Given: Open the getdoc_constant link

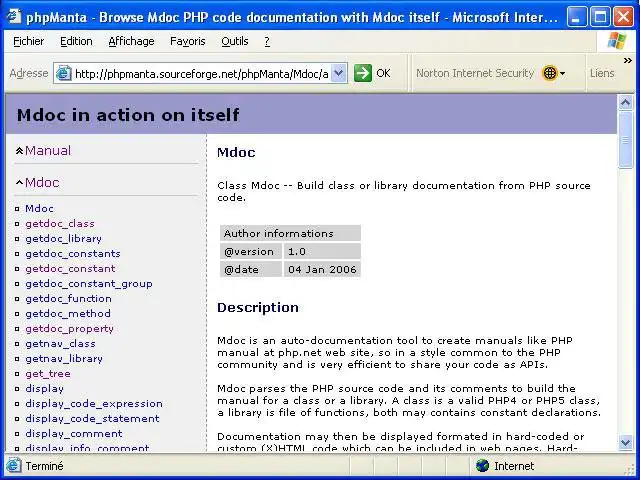Looking at the screenshot, I should [x=70, y=269].
